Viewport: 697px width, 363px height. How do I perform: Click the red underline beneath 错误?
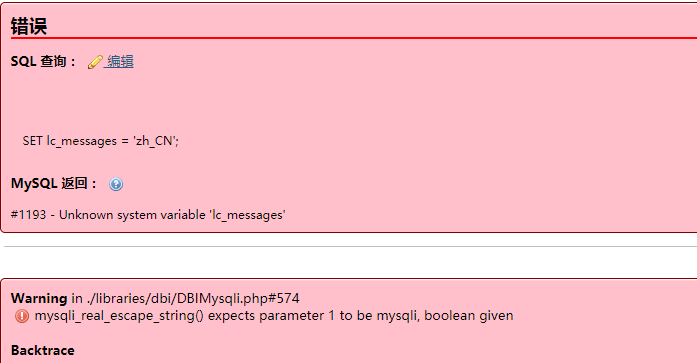(x=354, y=38)
